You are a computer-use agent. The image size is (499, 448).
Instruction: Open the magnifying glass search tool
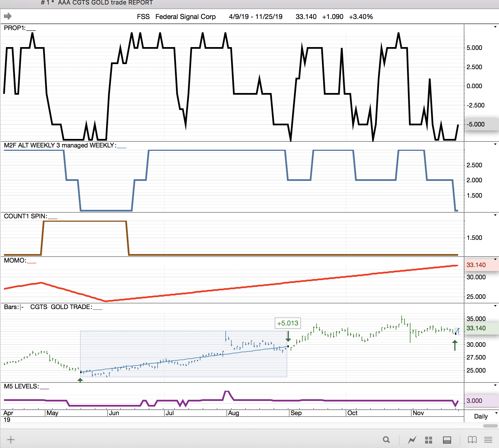click(386, 440)
